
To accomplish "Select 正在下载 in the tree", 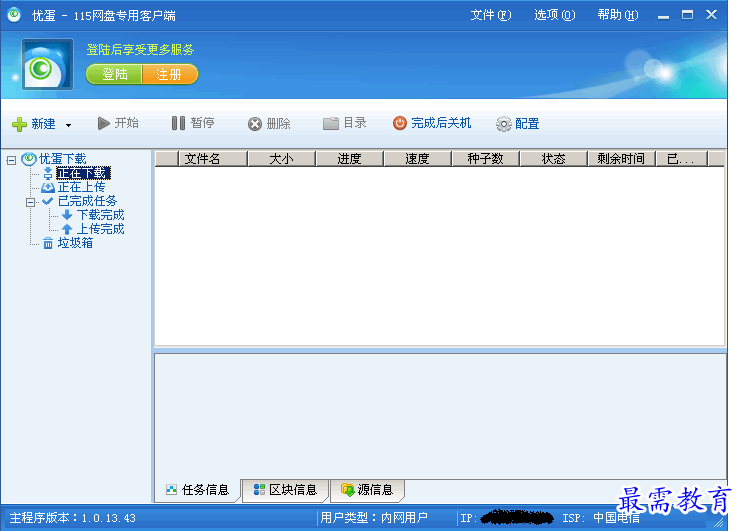I will pyautogui.click(x=83, y=173).
